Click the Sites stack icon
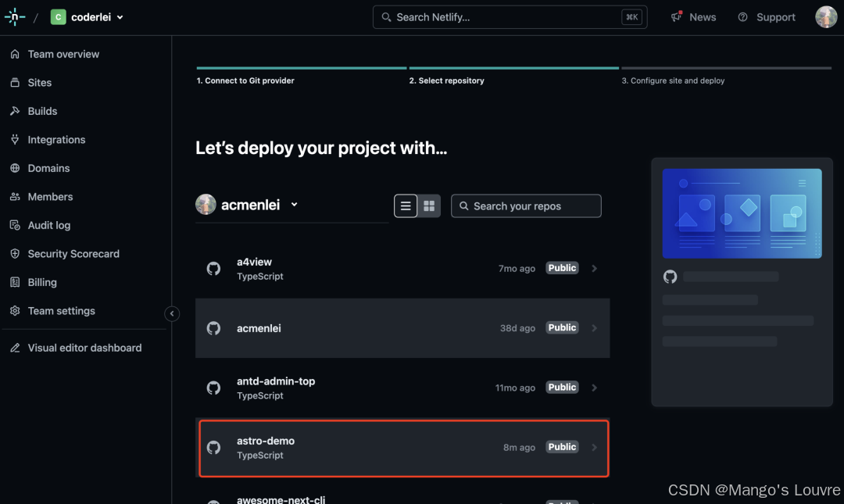The height and width of the screenshot is (504, 844). (15, 82)
